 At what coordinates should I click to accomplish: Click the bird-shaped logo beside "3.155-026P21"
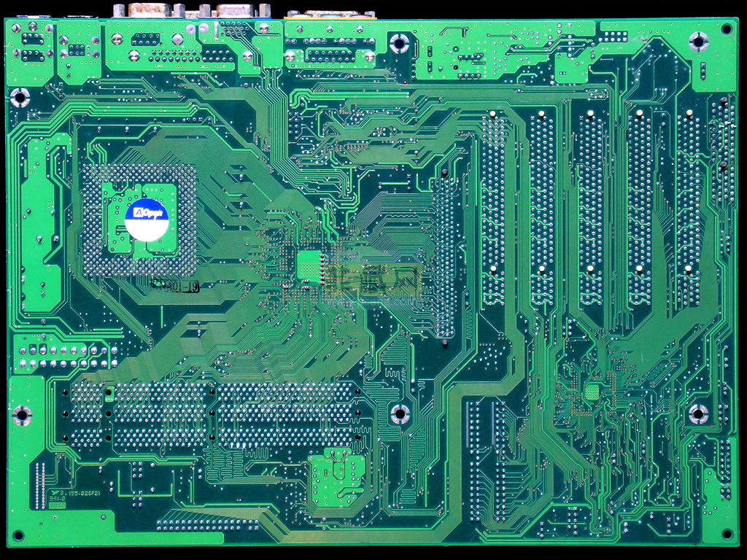click(55, 492)
